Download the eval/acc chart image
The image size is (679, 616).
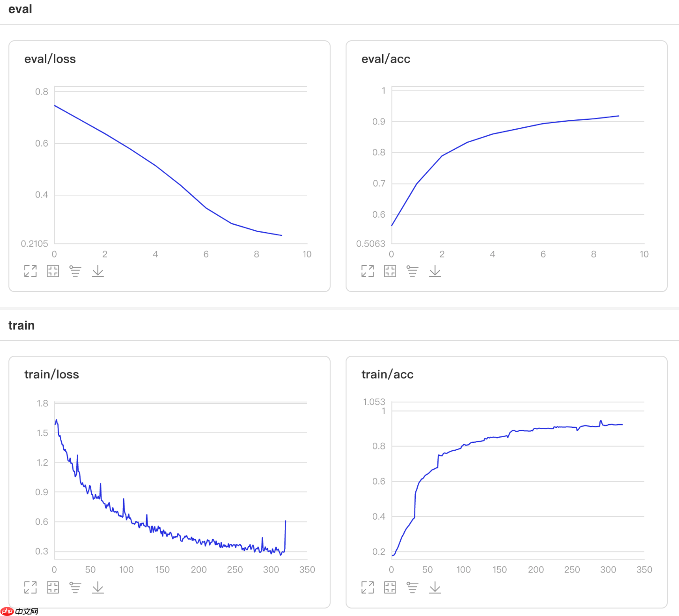(435, 271)
